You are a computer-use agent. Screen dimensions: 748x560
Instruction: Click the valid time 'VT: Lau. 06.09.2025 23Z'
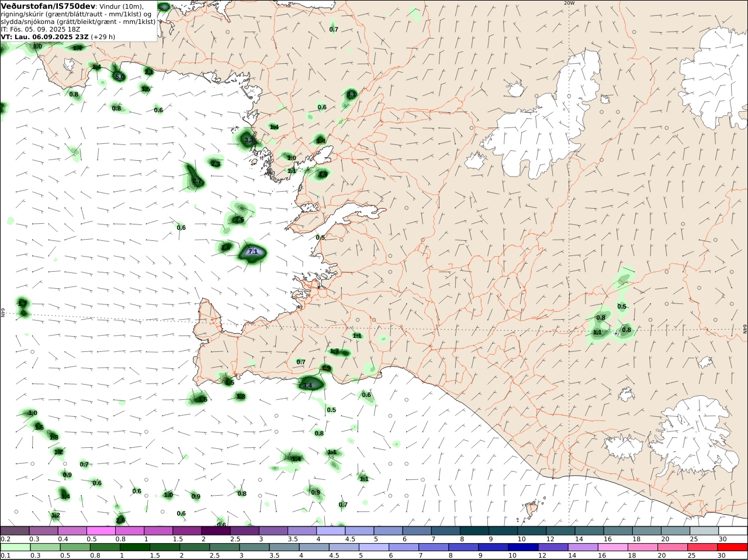pyautogui.click(x=44, y=37)
